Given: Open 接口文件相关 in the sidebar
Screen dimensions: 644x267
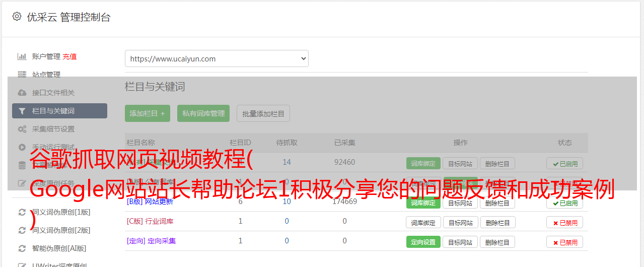Looking at the screenshot, I should tap(53, 93).
